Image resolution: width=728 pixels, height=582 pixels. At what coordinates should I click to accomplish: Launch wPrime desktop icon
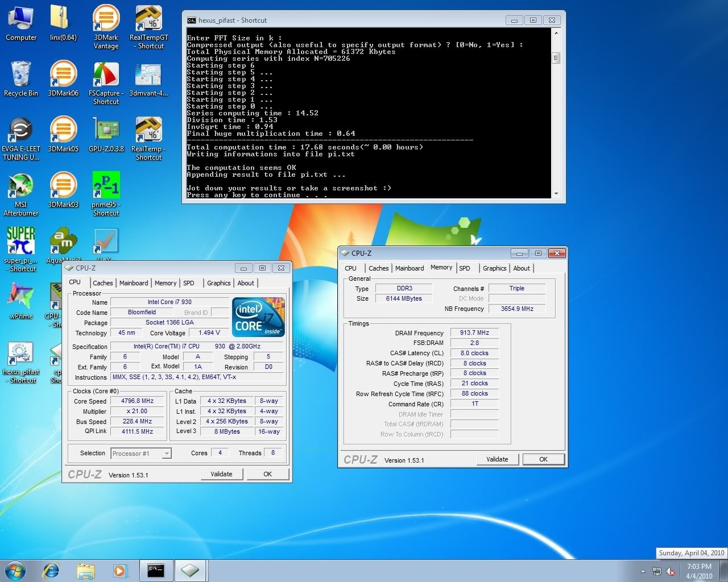point(20,301)
